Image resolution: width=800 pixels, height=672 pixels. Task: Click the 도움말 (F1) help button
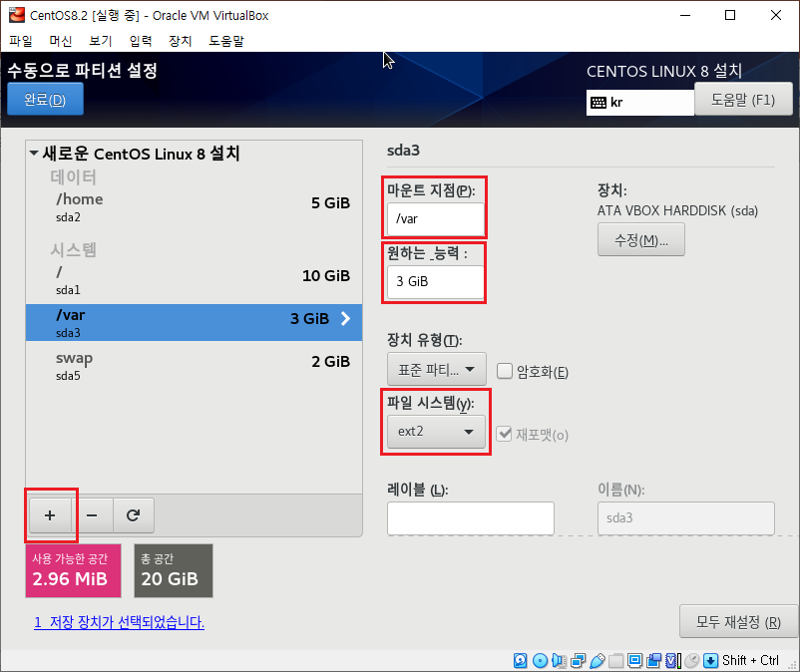point(743,100)
